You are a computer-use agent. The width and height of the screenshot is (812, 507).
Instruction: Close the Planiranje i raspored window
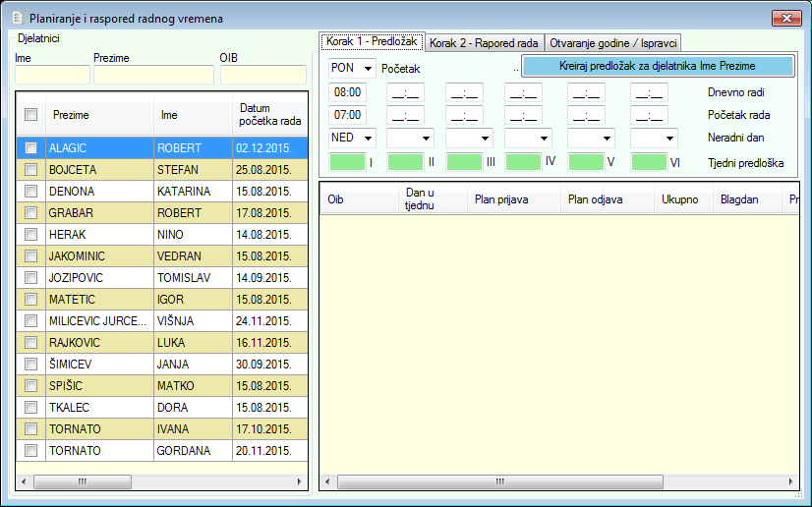pyautogui.click(x=786, y=18)
